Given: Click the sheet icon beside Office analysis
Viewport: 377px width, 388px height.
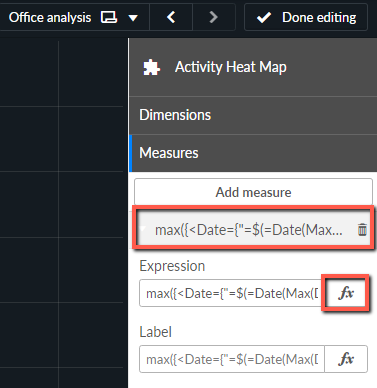Looking at the screenshot, I should coord(109,17).
